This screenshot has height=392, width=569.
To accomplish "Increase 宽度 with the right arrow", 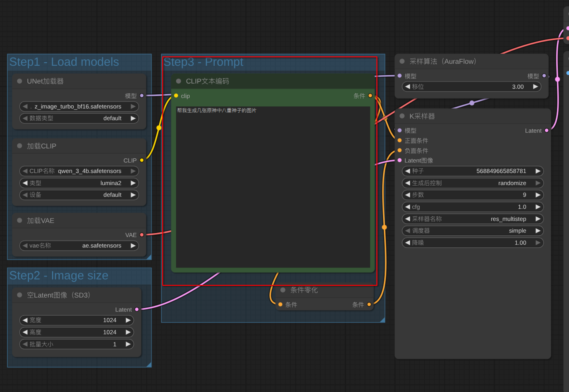I will (x=128, y=320).
